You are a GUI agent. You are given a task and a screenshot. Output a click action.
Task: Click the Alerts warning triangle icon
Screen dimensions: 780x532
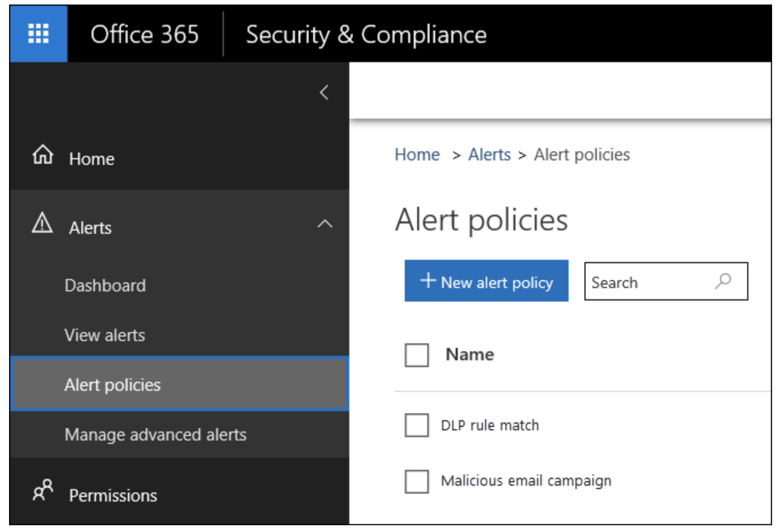[x=42, y=223]
